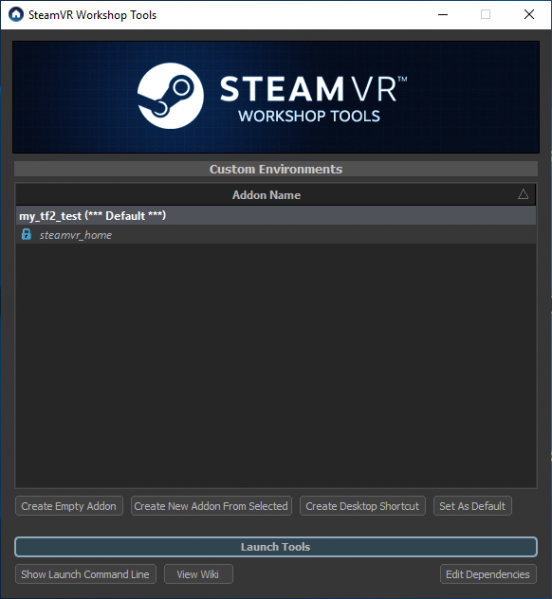Create New Addon From Selected
The image size is (552, 599).
(x=211, y=506)
